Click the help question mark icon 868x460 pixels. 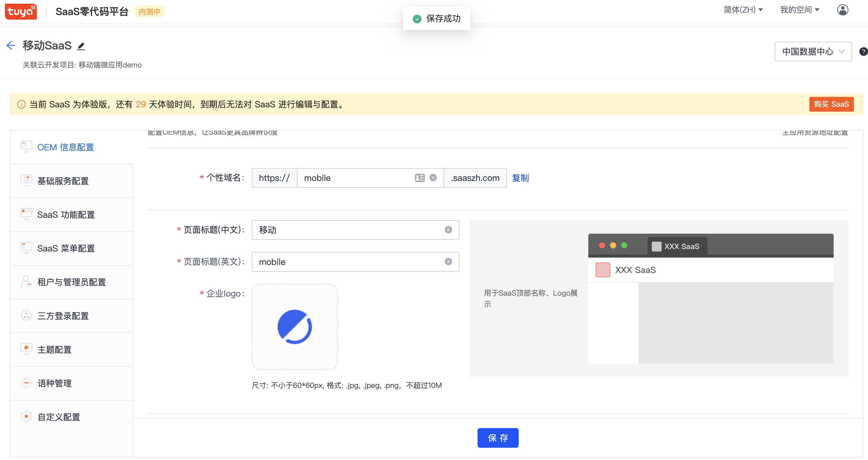tap(863, 52)
